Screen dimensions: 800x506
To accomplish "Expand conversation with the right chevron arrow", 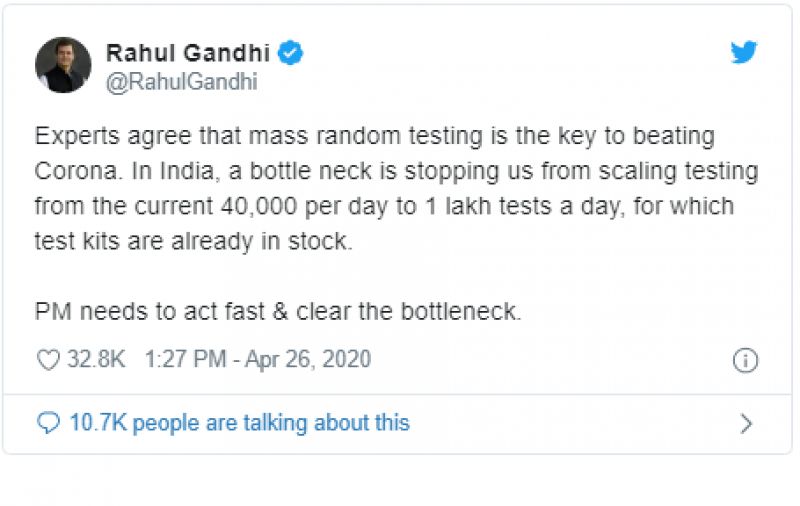I will [746, 423].
